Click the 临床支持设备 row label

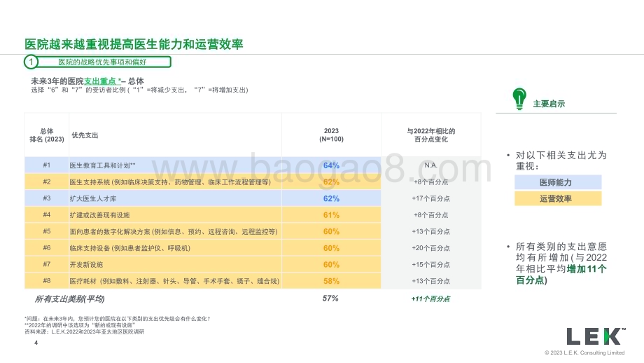pyautogui.click(x=129, y=248)
